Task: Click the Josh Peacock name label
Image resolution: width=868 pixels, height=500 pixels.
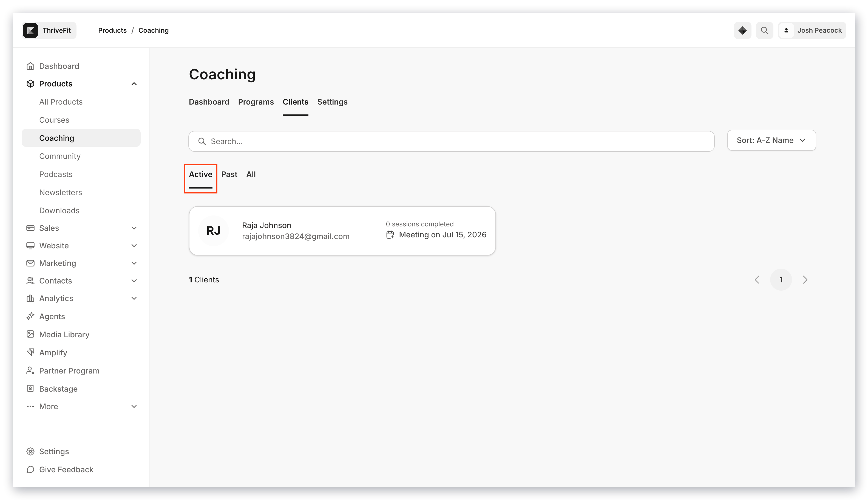Action: coord(819,30)
